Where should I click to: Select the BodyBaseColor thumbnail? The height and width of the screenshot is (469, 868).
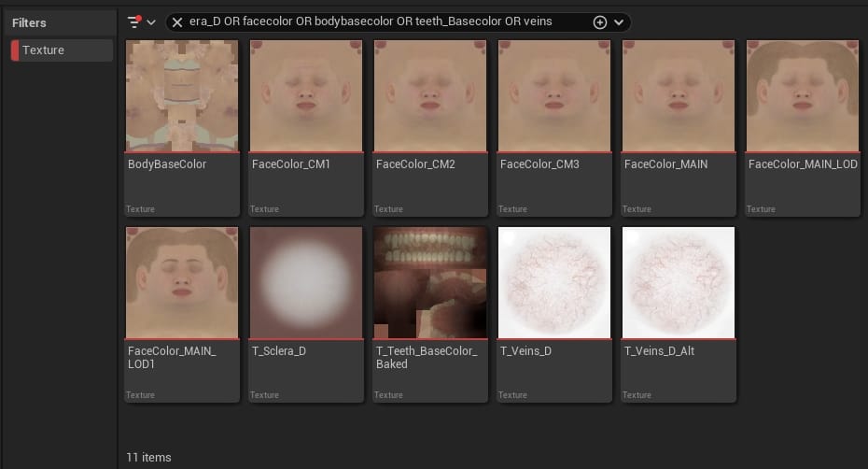pyautogui.click(x=182, y=95)
